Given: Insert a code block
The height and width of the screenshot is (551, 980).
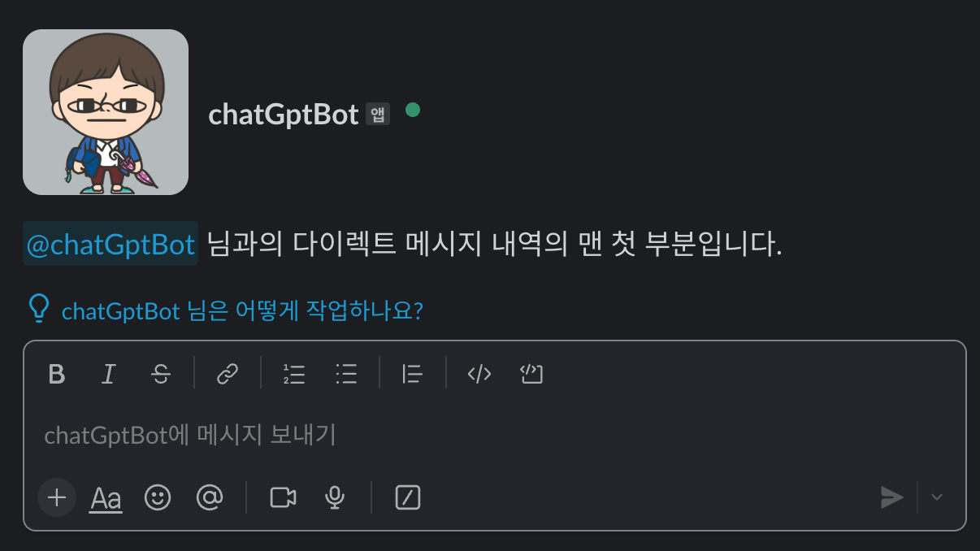Looking at the screenshot, I should pos(531,374).
